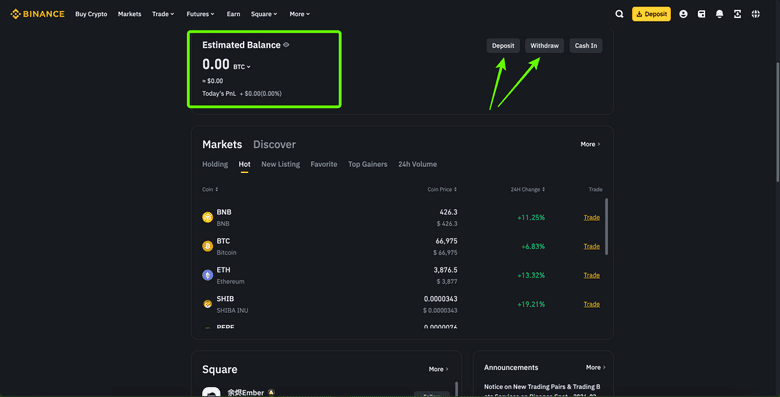The height and width of the screenshot is (397, 780).
Task: Open the user profile icon
Action: [683, 14]
